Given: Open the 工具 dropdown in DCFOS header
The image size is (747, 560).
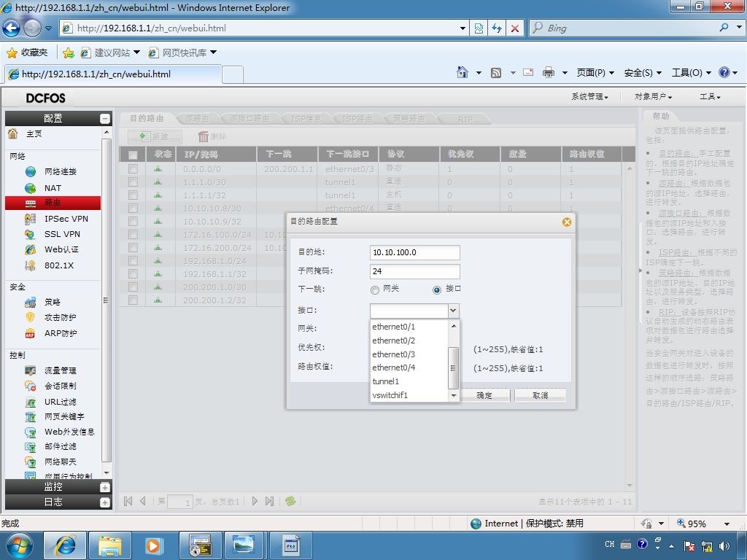Looking at the screenshot, I should 710,97.
